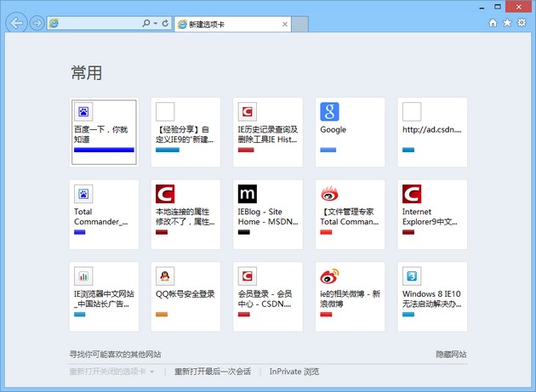Click blank icon on http://ad.csdn tile
This screenshot has width=536, height=392.
pyautogui.click(x=412, y=111)
